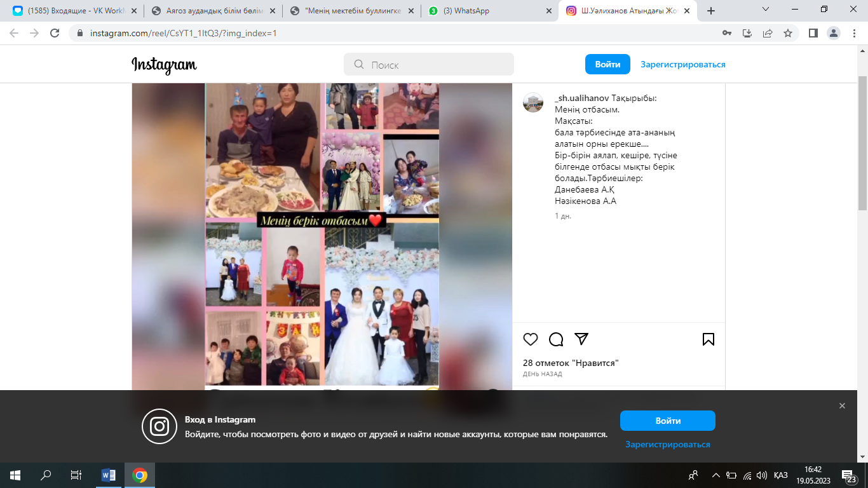
Task: Like the post with the heart icon
Action: click(x=531, y=339)
